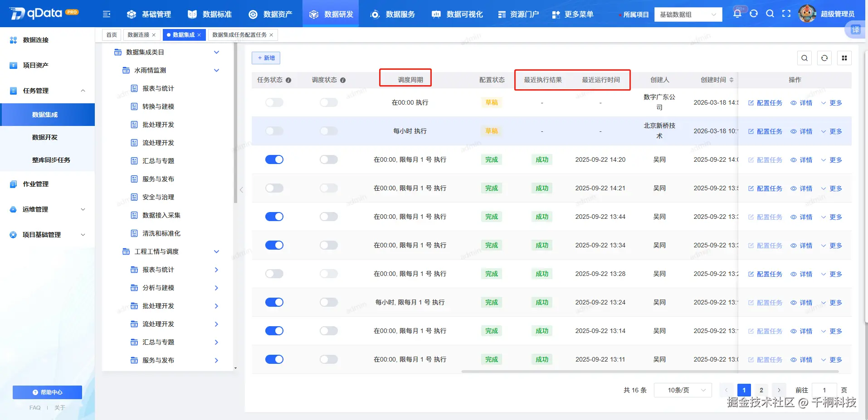Collapse the 水雨情监测 folder chevron
Viewport: 868px width, 420px height.
(x=216, y=70)
